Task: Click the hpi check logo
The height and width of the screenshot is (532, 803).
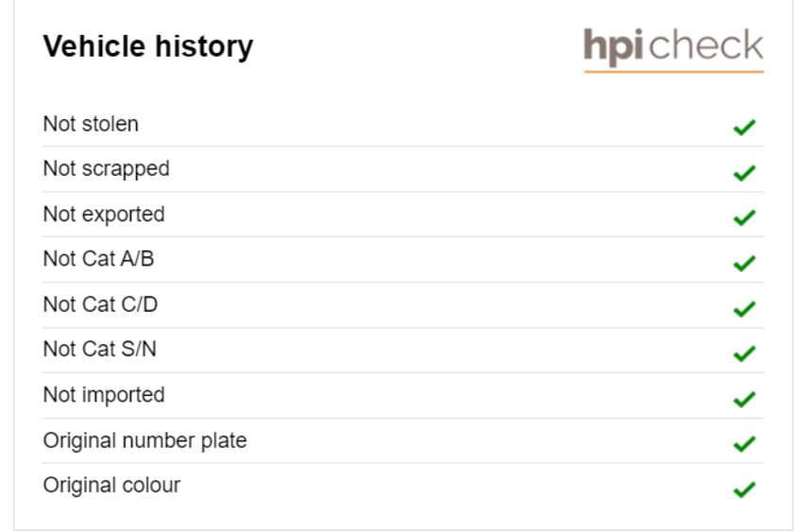Action: point(674,49)
